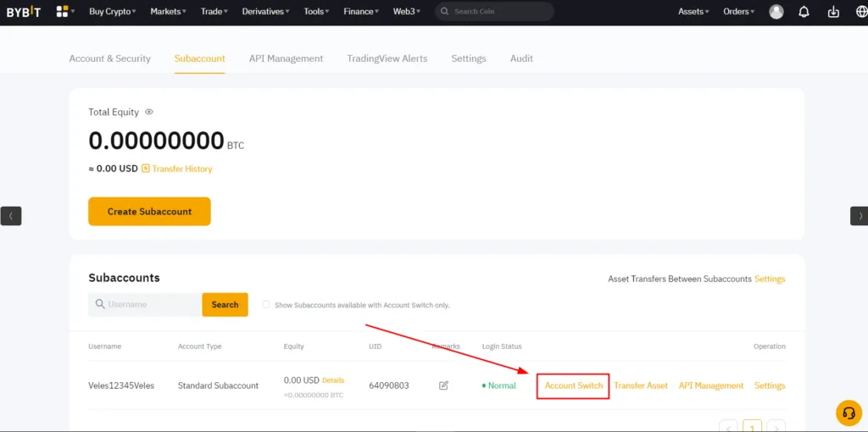This screenshot has width=868, height=432.
Task: Click the download app icon
Action: (833, 12)
